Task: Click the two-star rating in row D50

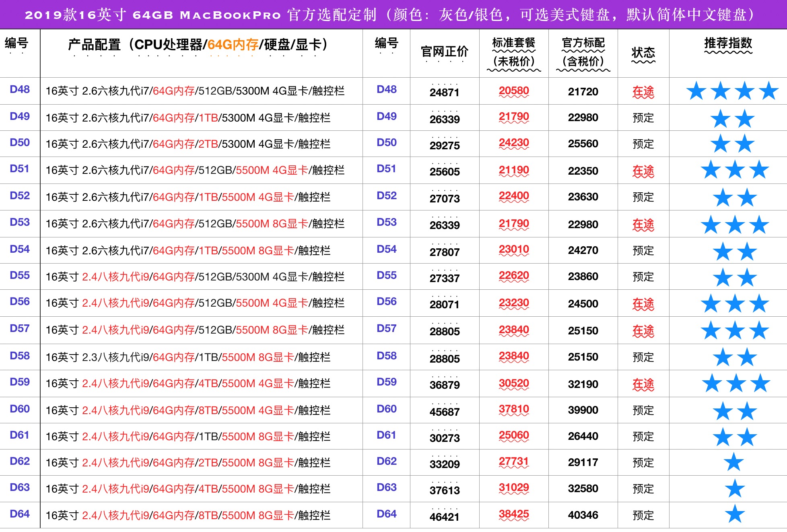Action: 732,144
